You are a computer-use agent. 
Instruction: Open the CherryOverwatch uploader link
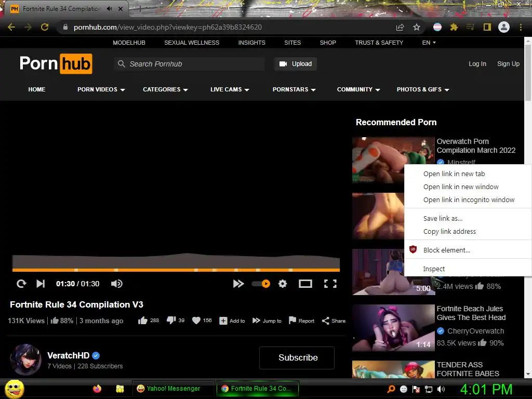pyautogui.click(x=476, y=331)
